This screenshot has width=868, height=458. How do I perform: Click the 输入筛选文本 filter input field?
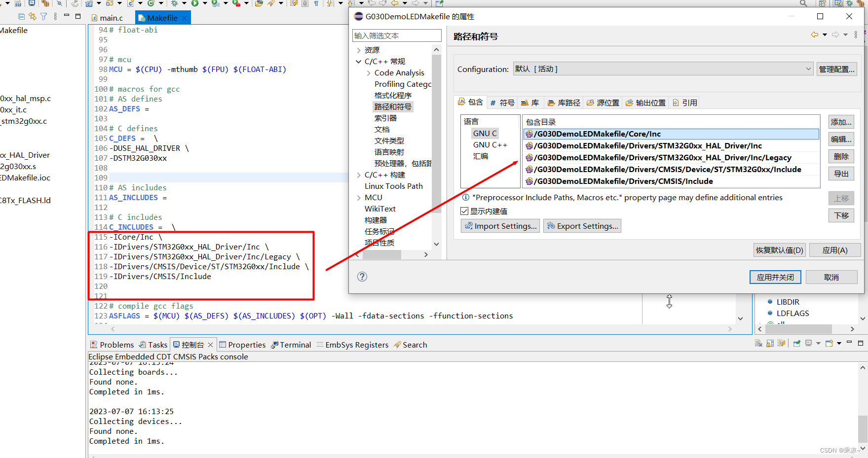click(x=397, y=35)
